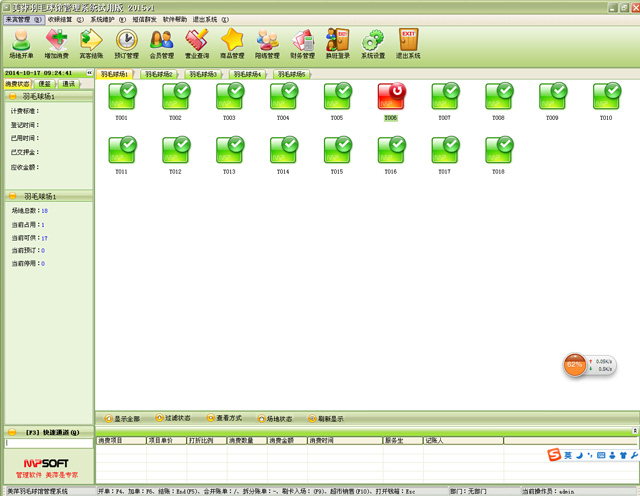Viewport: 640px width, 496px height.
Task: Select available court Y001
Action: [121, 97]
